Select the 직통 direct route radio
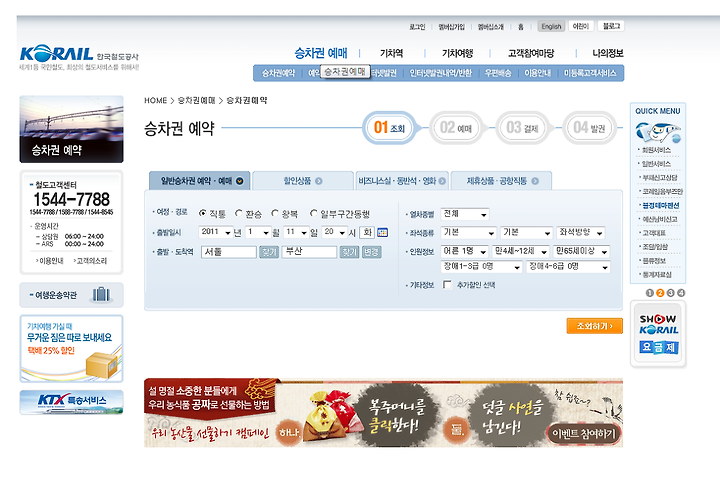The width and height of the screenshot is (720, 500). click(202, 213)
